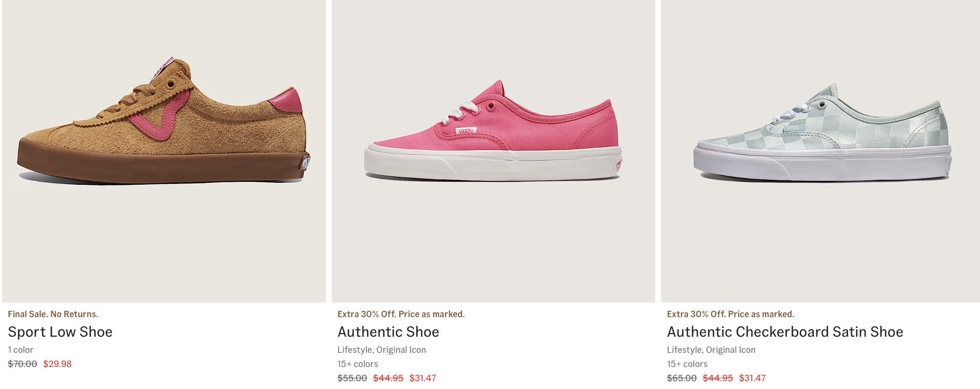
Task: Click the $31.47 price on Authentic Shoe
Action: (x=423, y=378)
